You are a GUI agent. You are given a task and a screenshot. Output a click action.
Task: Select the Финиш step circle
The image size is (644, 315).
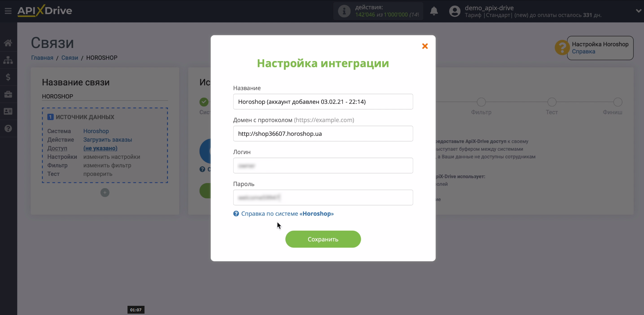[617, 102]
